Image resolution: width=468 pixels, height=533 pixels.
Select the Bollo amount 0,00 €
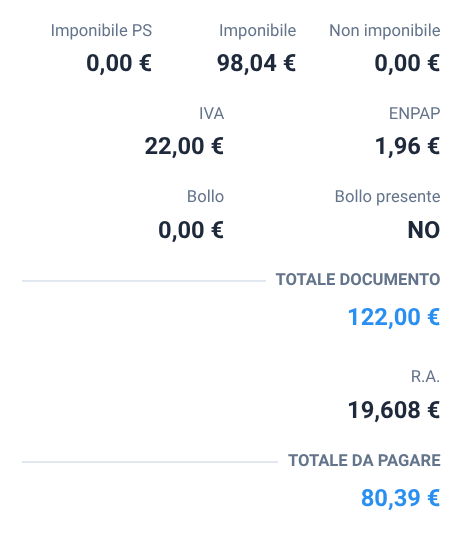(x=191, y=230)
